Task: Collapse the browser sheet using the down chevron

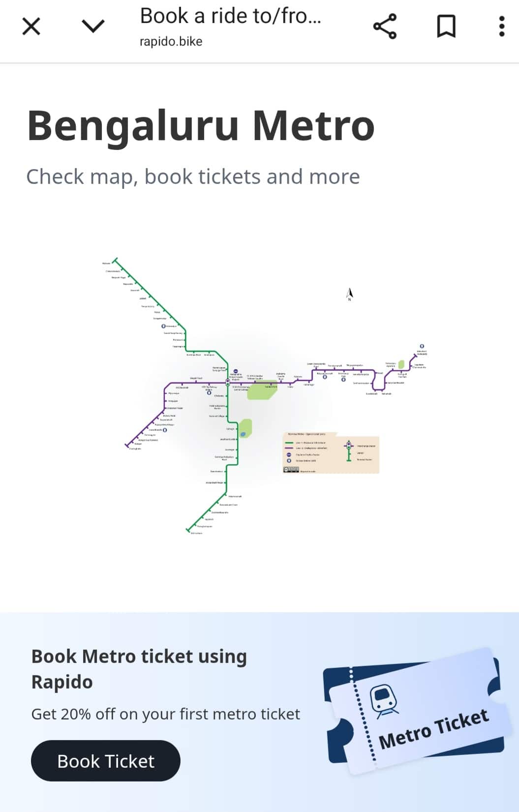Action: pyautogui.click(x=93, y=26)
